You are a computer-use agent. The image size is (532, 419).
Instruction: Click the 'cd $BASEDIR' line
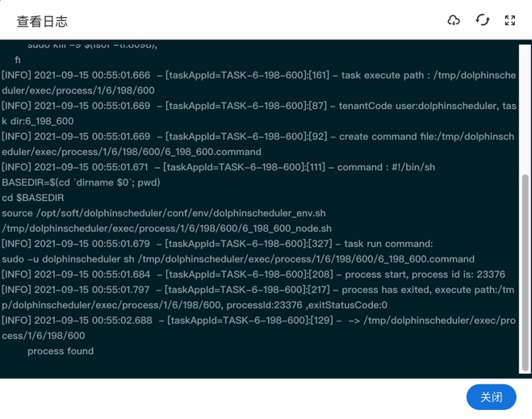(x=33, y=198)
